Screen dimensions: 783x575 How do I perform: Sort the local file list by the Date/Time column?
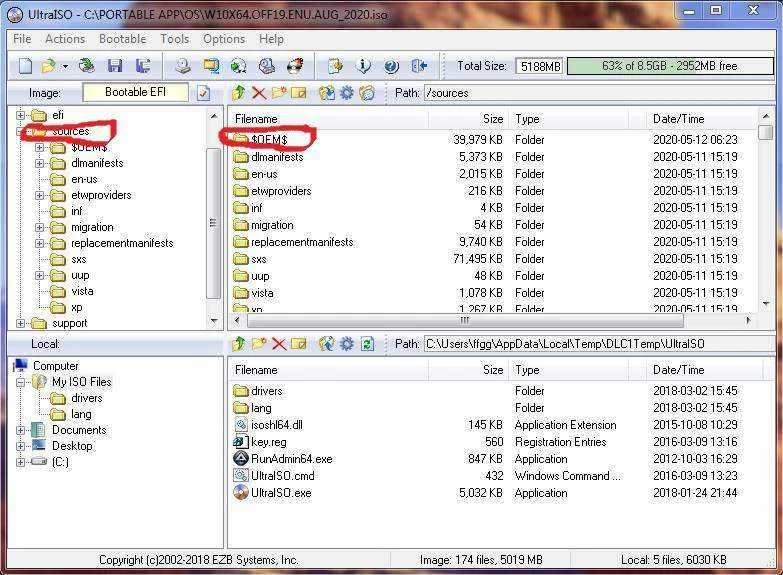pos(705,370)
